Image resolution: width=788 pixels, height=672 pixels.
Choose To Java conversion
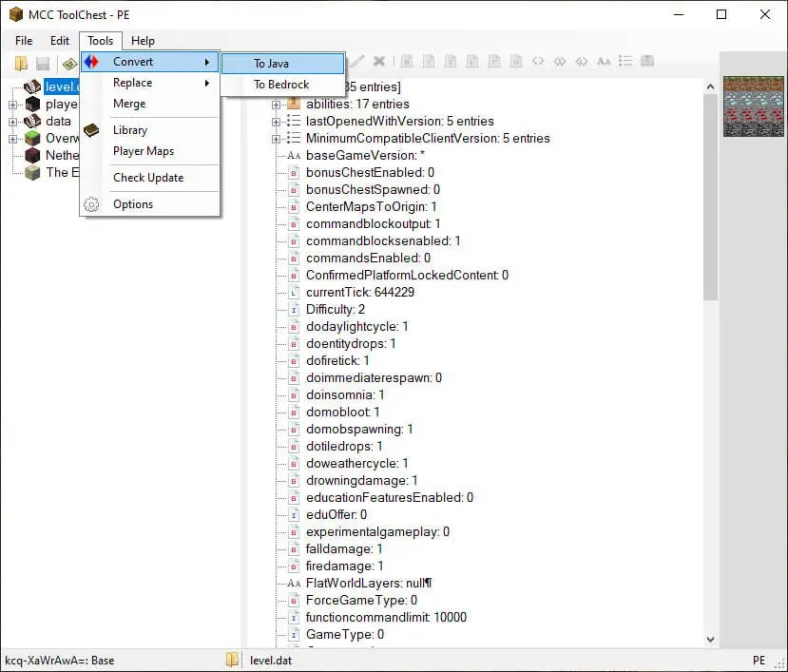tap(283, 64)
